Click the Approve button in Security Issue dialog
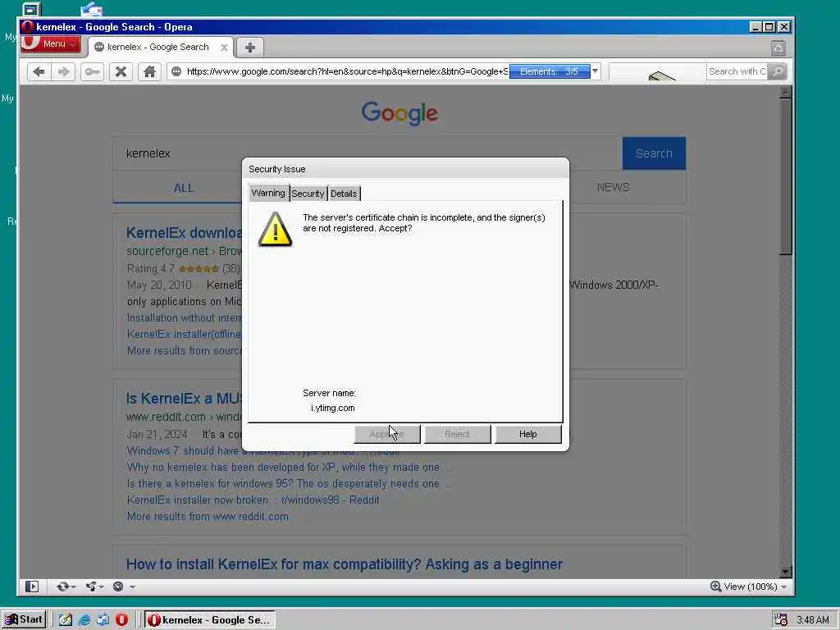The height and width of the screenshot is (630, 840). tap(387, 434)
